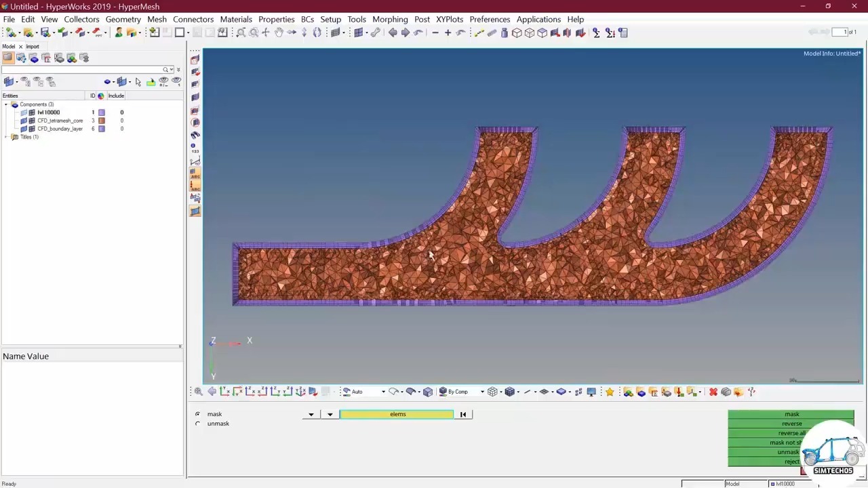868x488 pixels.
Task: Toggle mesh visibility of CFD_tetramesh_core
Action: click(32, 121)
